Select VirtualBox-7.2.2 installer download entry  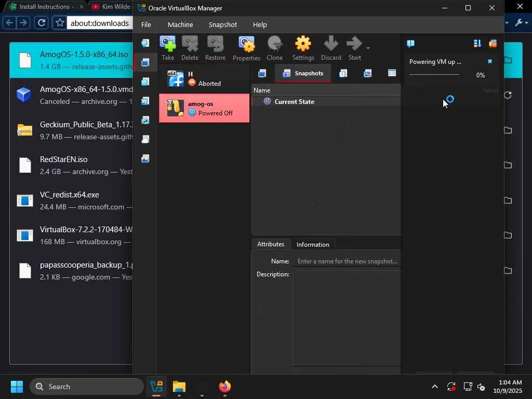pyautogui.click(x=71, y=235)
